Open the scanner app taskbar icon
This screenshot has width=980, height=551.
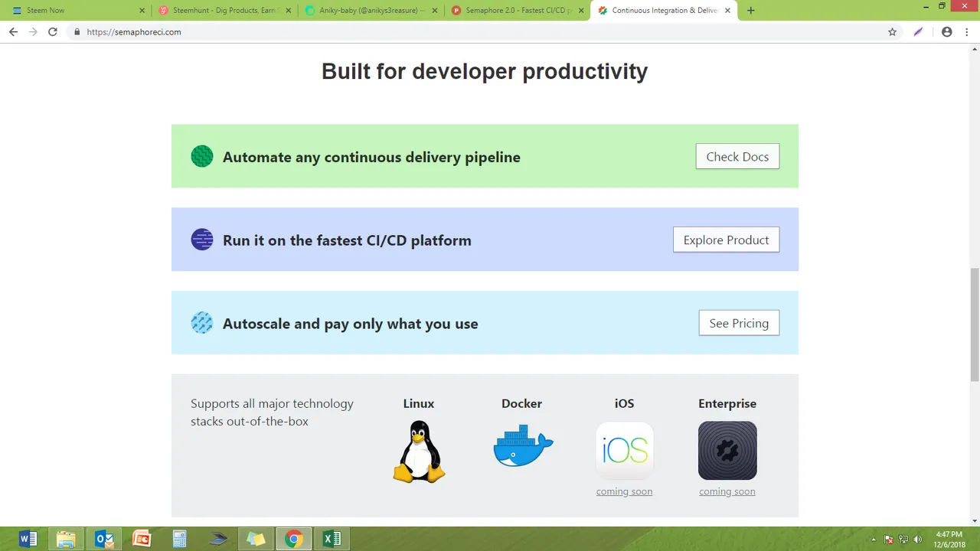point(218,539)
